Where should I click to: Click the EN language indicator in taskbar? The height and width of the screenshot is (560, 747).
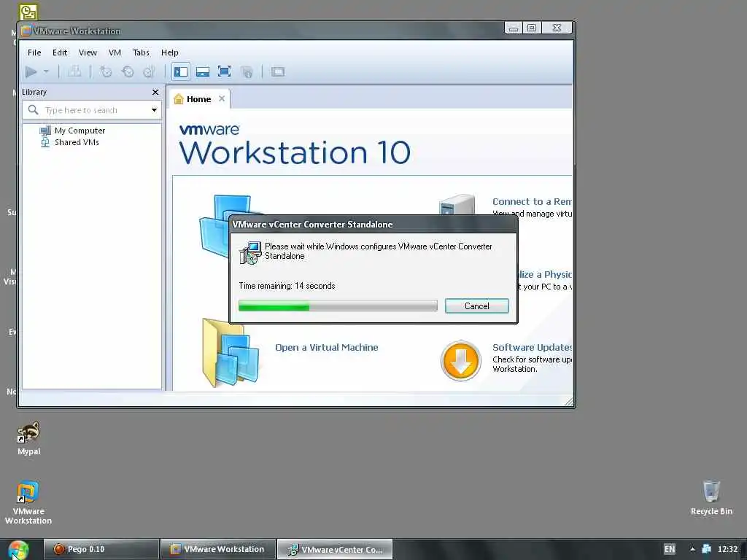tap(670, 549)
